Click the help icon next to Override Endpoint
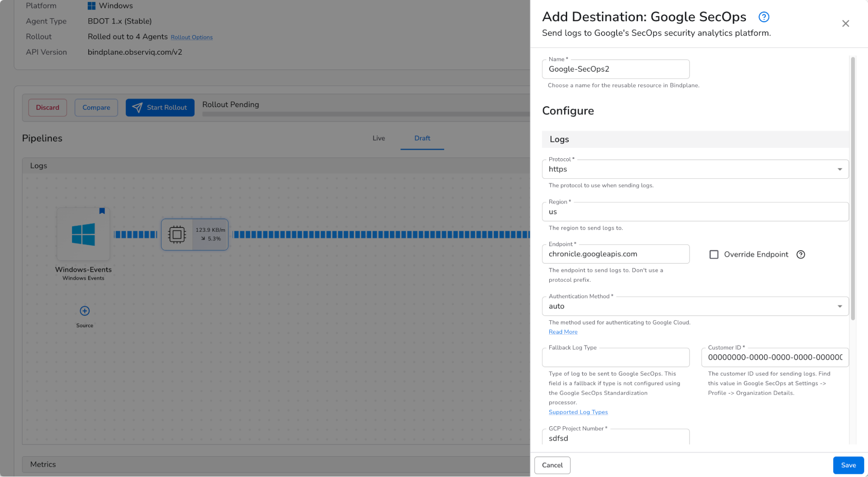868x477 pixels. [801, 254]
